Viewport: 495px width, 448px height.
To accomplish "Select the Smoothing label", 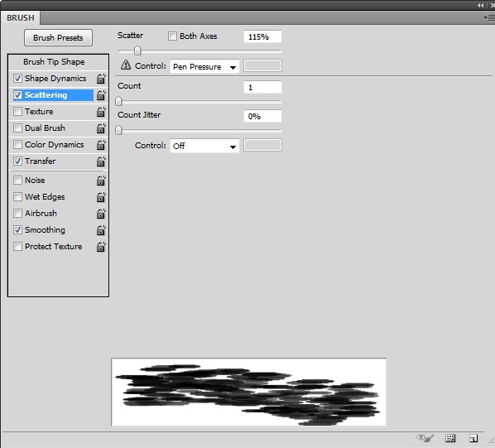I will [x=45, y=230].
